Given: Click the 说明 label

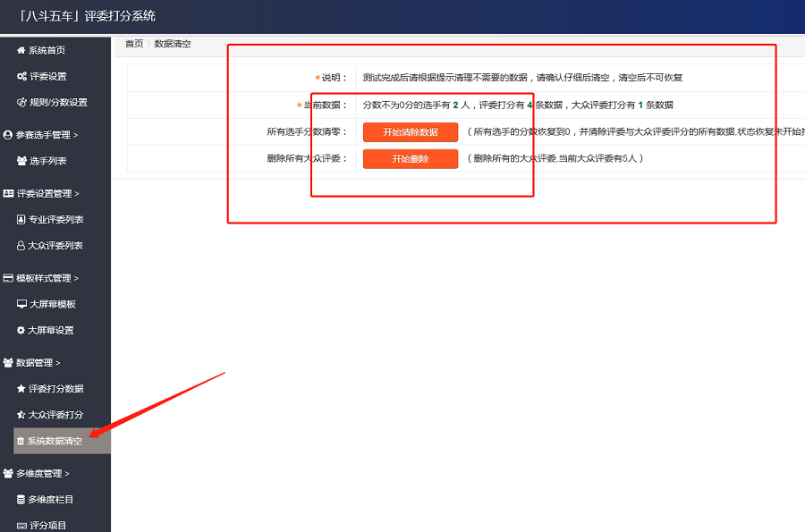Looking at the screenshot, I should click(x=335, y=78).
